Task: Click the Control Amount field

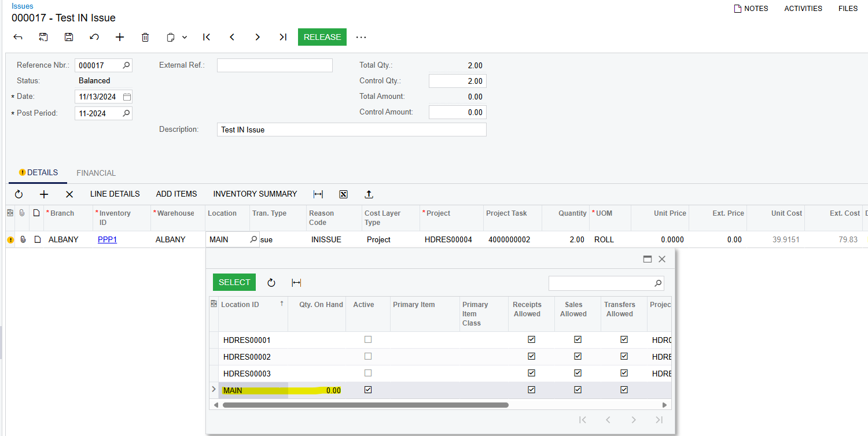Action: (457, 112)
